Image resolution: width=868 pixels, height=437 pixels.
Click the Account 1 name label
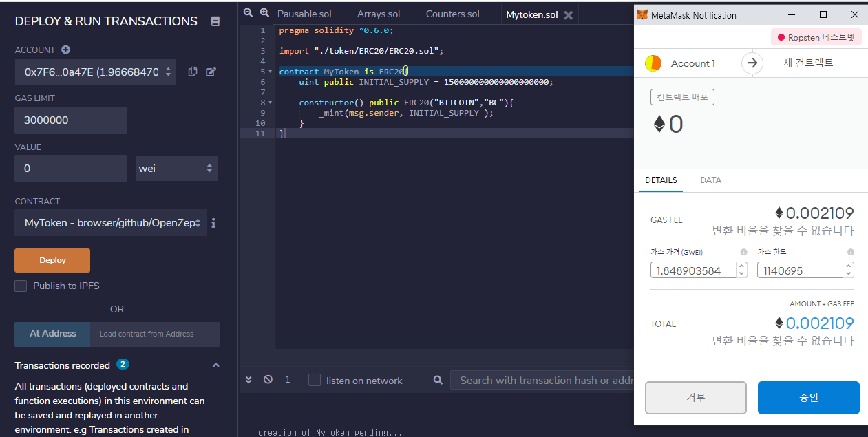click(x=692, y=63)
